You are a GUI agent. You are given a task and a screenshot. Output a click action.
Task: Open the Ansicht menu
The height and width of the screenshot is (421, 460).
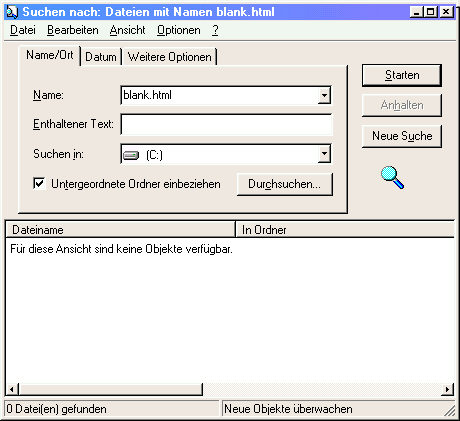click(x=127, y=30)
